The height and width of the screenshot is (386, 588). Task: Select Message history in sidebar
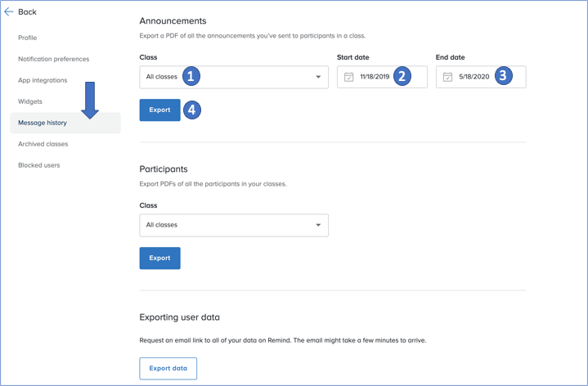[x=43, y=123]
